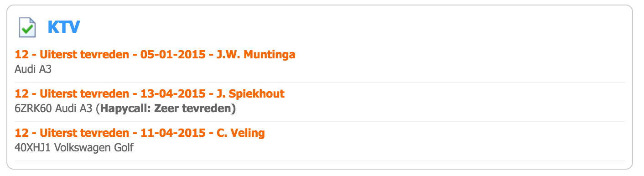Viewport: 644px width, 176px height.
Task: Click the name J. Spiekhout
Action: [251, 94]
